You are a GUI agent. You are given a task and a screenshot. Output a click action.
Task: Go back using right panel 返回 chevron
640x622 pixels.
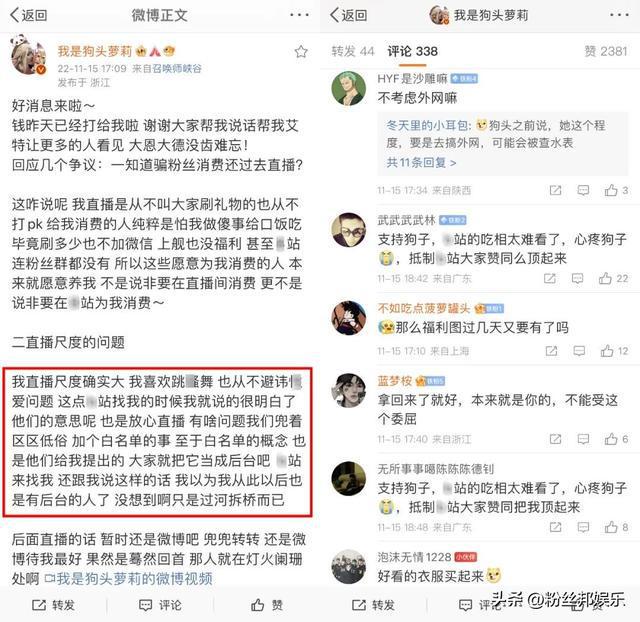(x=349, y=15)
